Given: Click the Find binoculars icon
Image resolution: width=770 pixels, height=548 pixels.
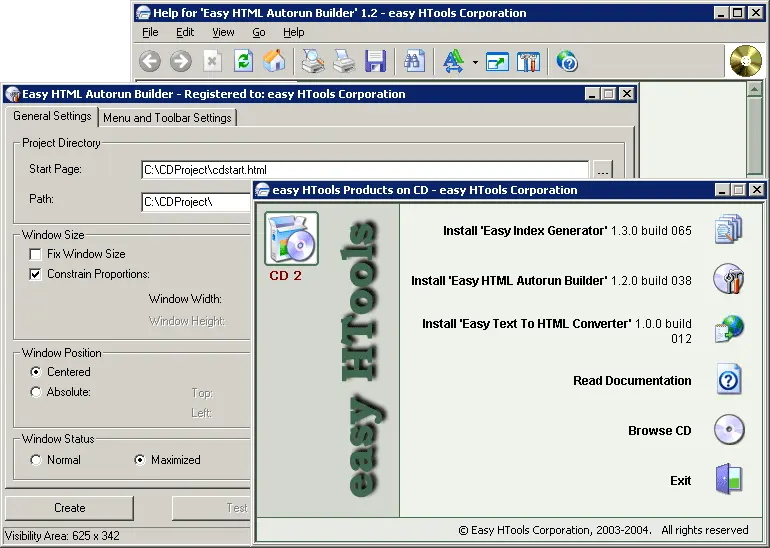Looking at the screenshot, I should point(414,62).
